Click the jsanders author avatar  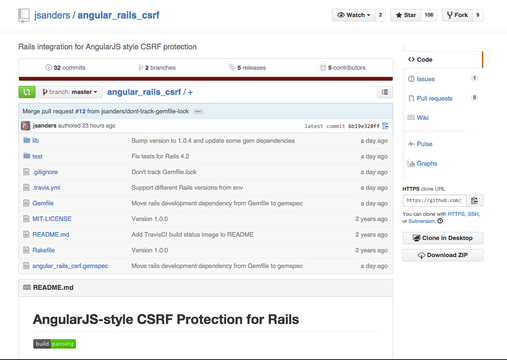tap(26, 126)
